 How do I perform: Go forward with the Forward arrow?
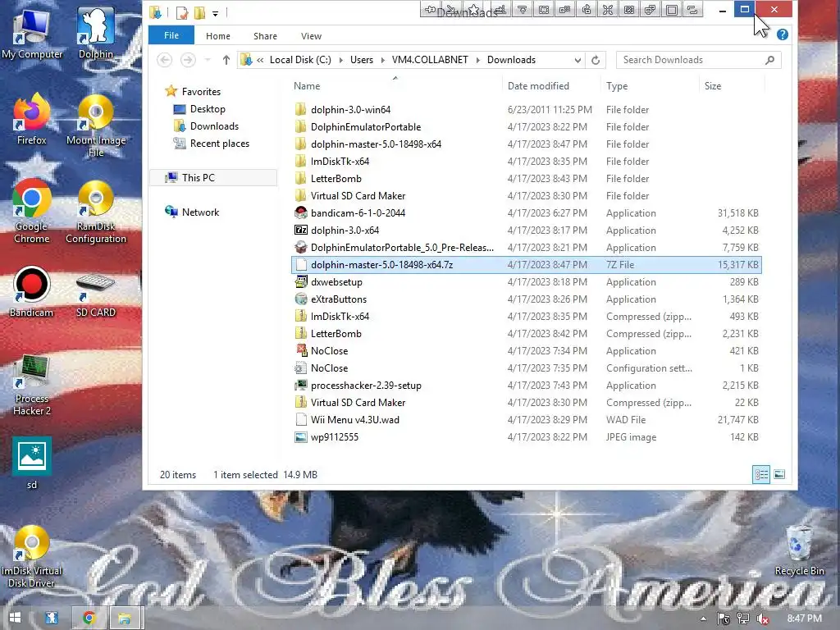[188, 60]
